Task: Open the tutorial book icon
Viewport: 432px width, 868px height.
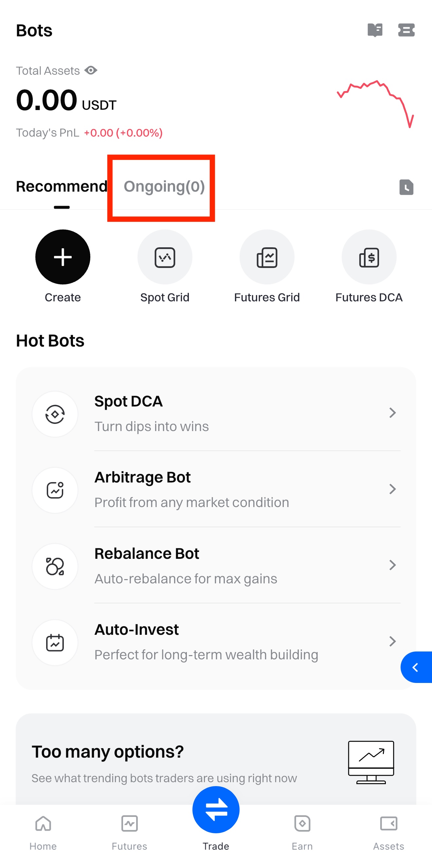Action: coord(375,30)
